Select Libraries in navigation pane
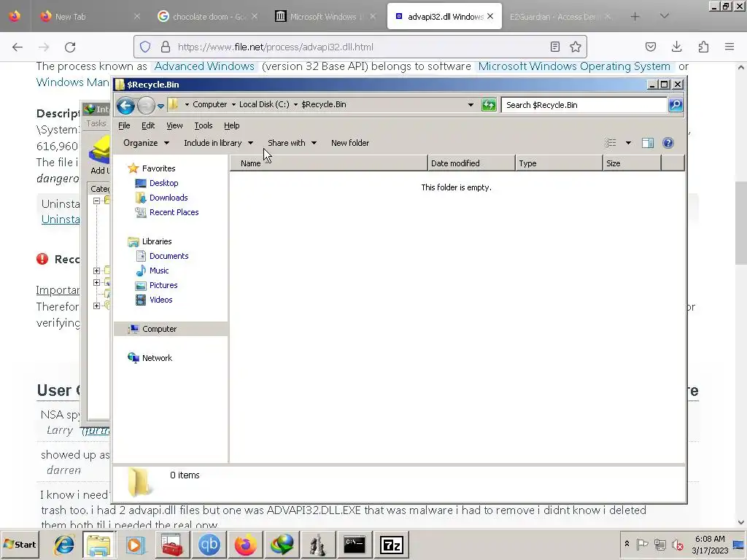 tap(156, 241)
